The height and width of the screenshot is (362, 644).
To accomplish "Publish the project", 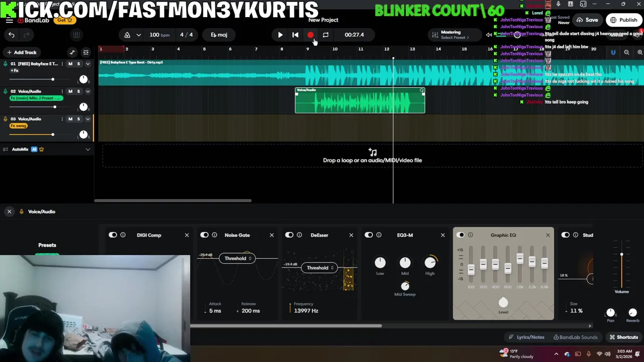I will [x=623, y=20].
